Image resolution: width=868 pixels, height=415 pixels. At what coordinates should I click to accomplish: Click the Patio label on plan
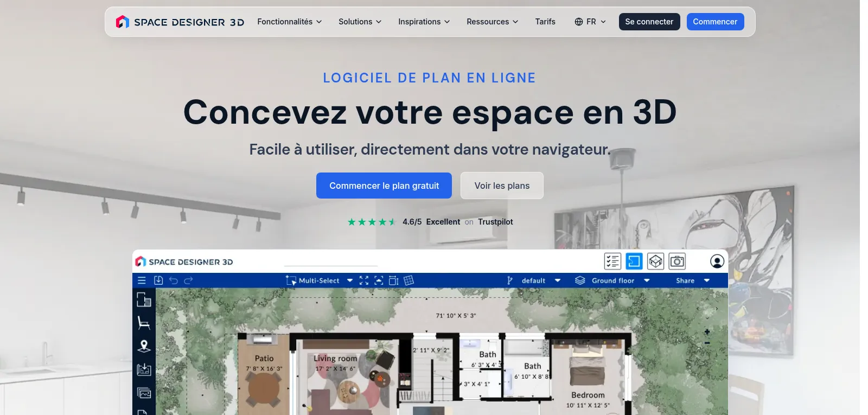[x=264, y=359]
